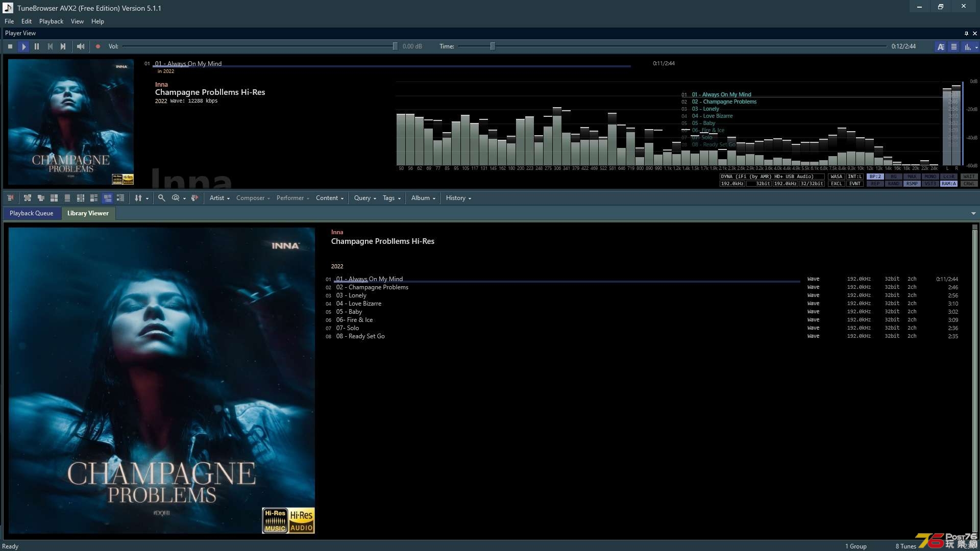Toggle the REP repeat indicator
The image size is (980, 551).
coord(875,184)
